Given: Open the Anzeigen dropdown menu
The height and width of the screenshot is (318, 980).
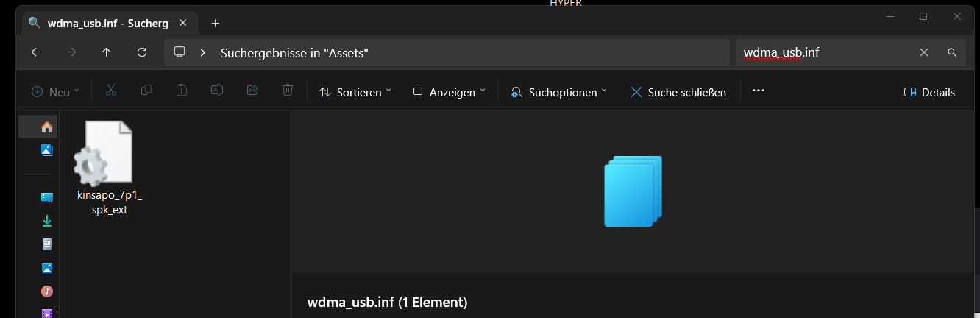Looking at the screenshot, I should tap(449, 92).
